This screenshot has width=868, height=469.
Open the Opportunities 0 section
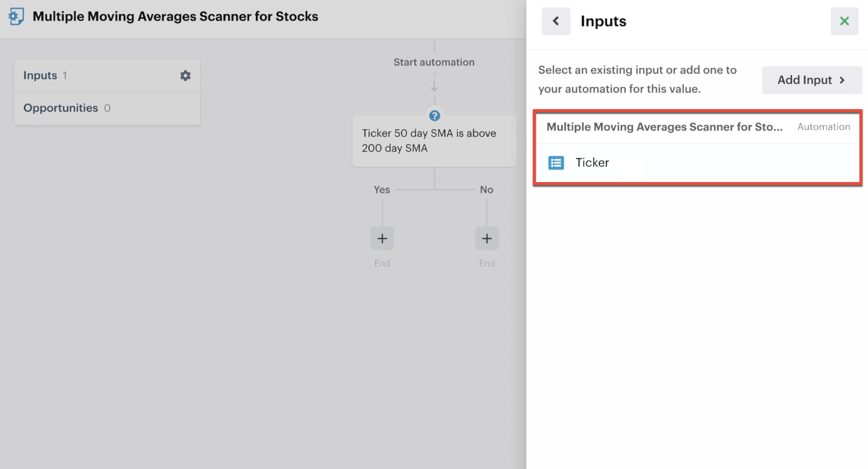point(107,108)
